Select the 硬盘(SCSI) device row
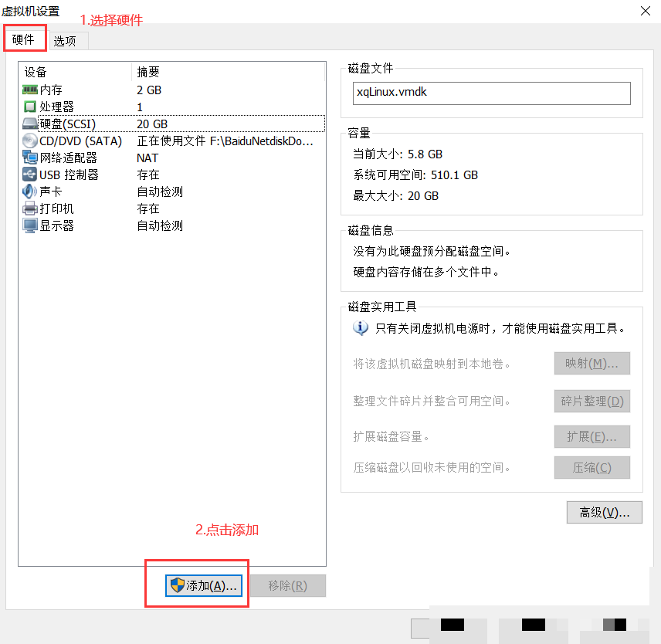The width and height of the screenshot is (661, 644). pyautogui.click(x=173, y=124)
